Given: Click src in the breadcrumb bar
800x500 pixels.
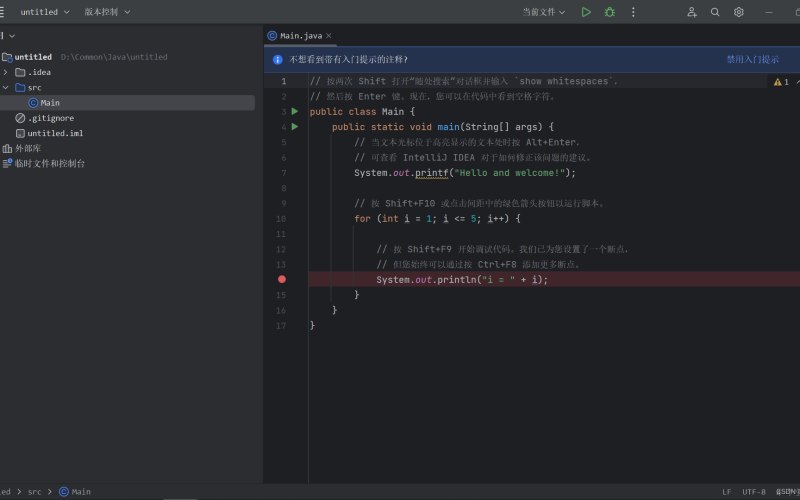Looking at the screenshot, I should pos(34,492).
